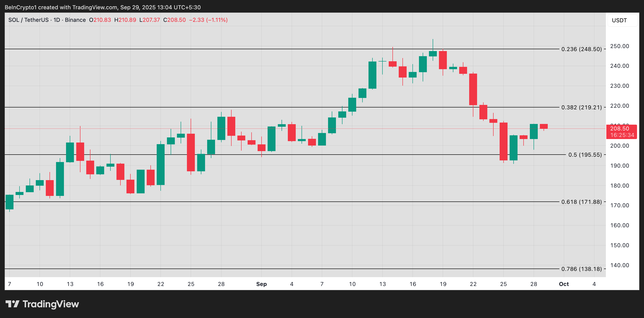Click the large red candle on Sep 25
Image resolution: width=644 pixels, height=318 pixels.
coord(503,141)
